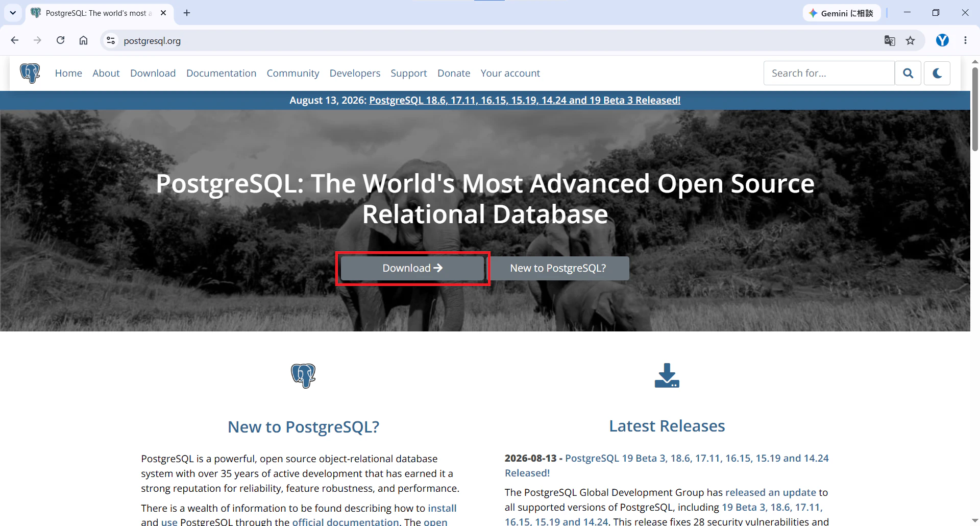The width and height of the screenshot is (980, 526).
Task: Bookmark this page with the star icon
Action: point(911,41)
